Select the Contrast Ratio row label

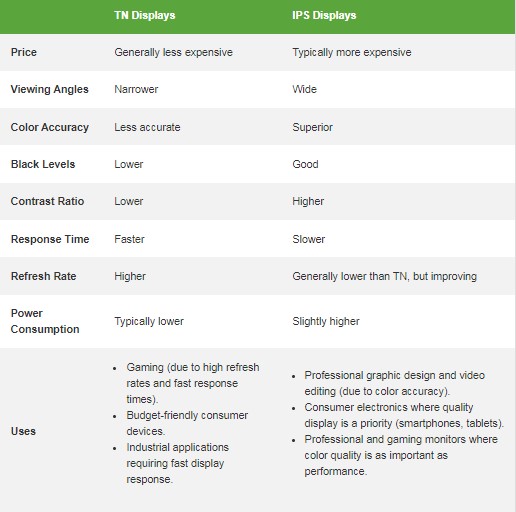coord(47,201)
